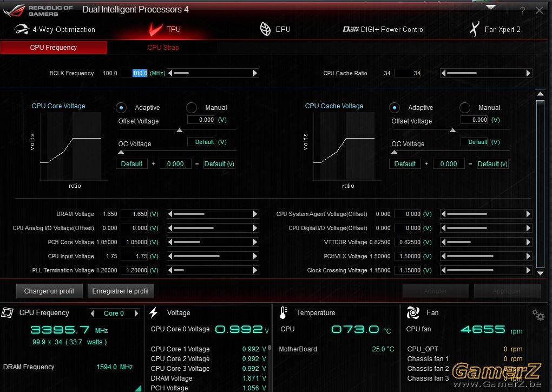Screen dimensions: 552x392
Task: Decrease PCH Core Voltage with left arrow
Action: (170, 242)
